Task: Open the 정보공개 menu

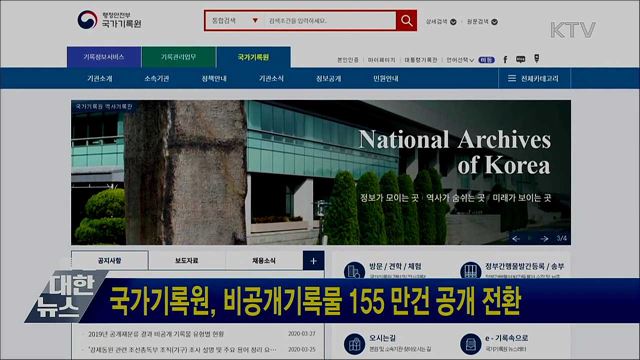Action: click(329, 78)
